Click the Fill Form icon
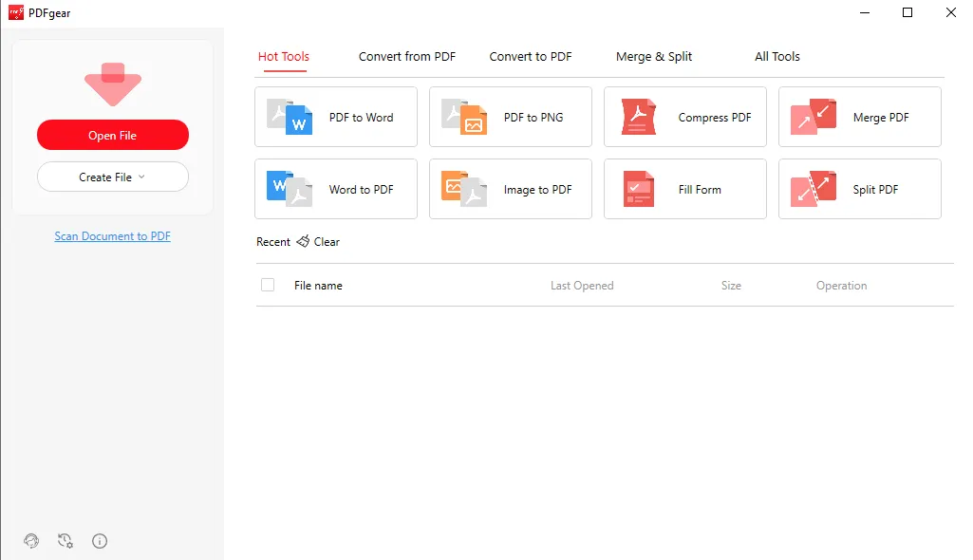The height and width of the screenshot is (560, 973). (x=639, y=189)
